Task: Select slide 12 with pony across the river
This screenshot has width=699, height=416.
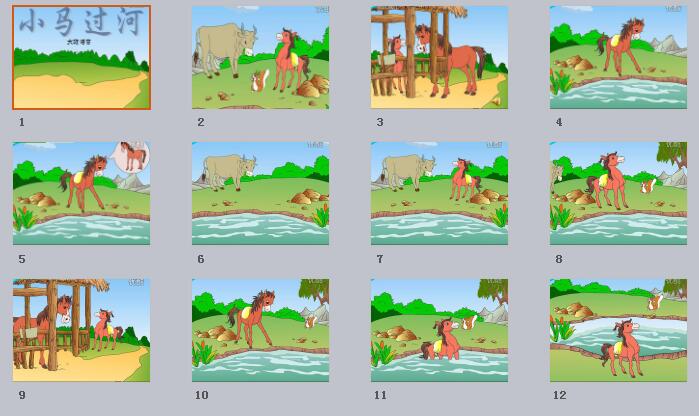Action: 618,330
